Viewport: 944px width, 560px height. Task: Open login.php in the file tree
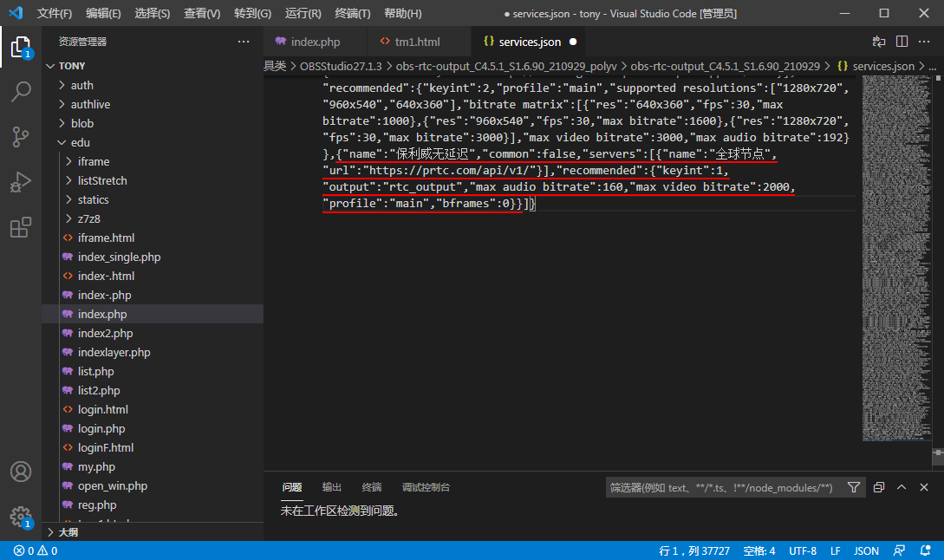coord(101,428)
